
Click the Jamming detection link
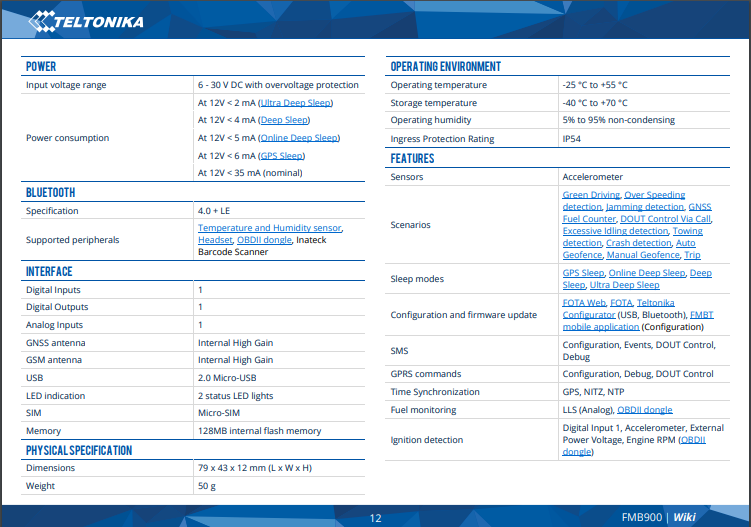[647, 207]
